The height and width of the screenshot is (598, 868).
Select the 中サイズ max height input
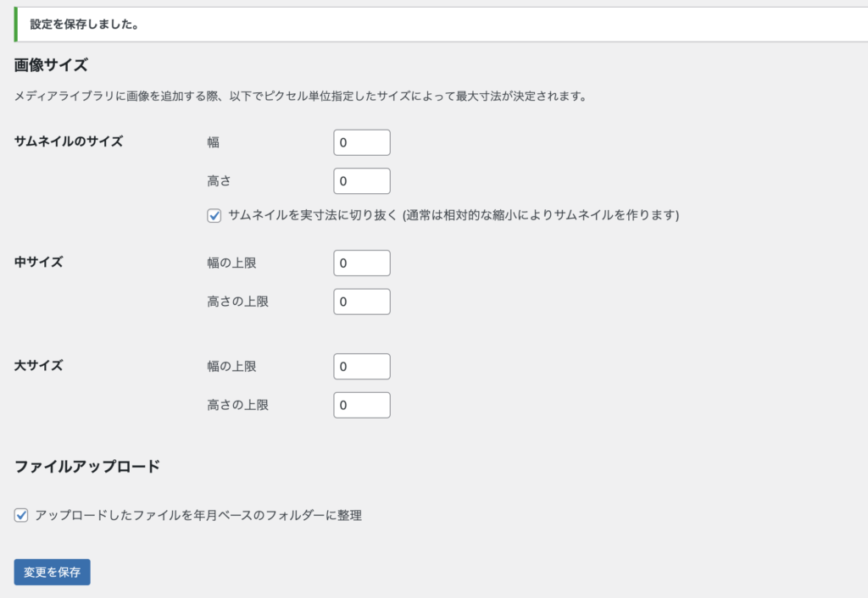pos(362,302)
